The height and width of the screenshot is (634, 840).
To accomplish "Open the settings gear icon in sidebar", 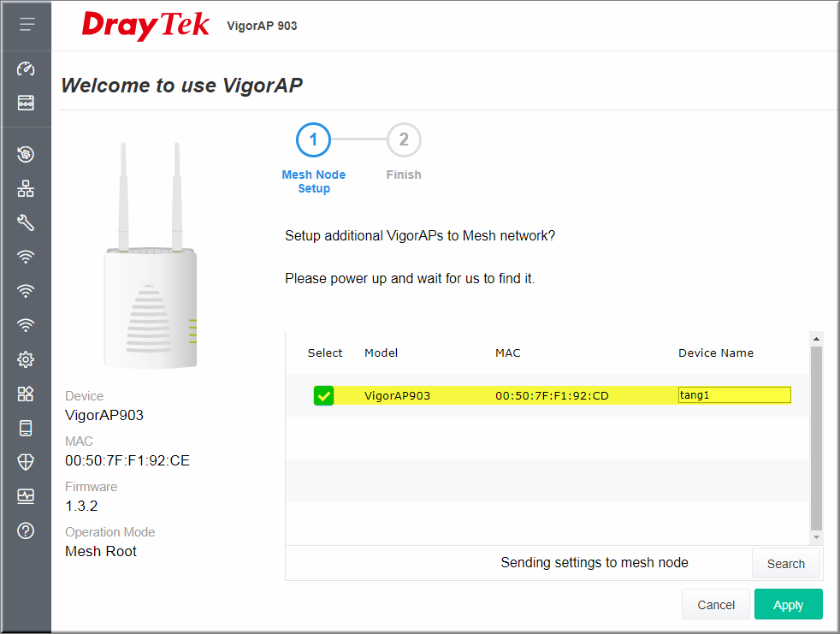I will point(26,359).
